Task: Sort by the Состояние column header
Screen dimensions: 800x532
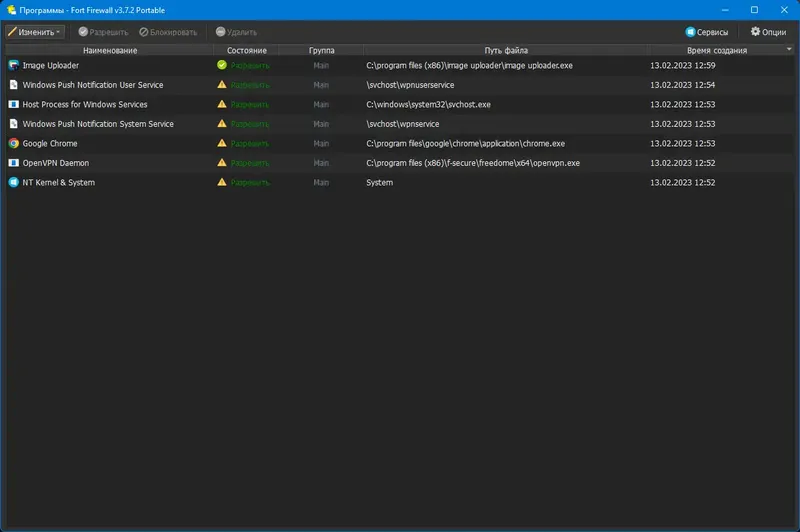Action: (246, 50)
